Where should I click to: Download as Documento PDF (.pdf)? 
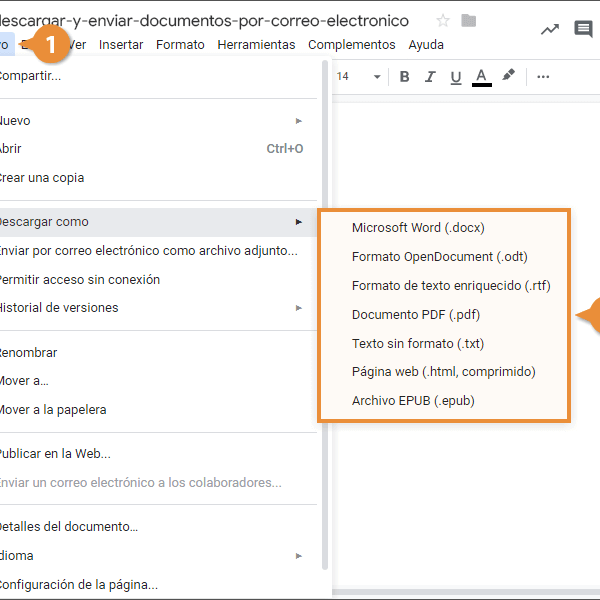[416, 315]
